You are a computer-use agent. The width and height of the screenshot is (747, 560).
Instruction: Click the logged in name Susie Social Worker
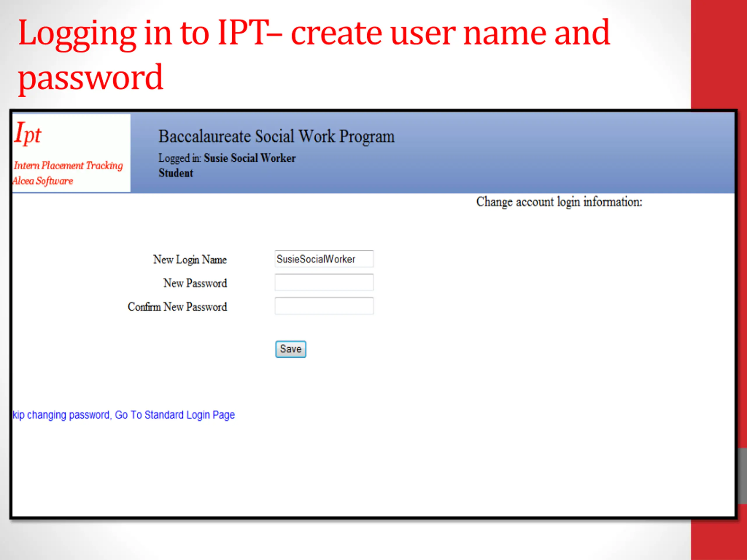coord(249,158)
